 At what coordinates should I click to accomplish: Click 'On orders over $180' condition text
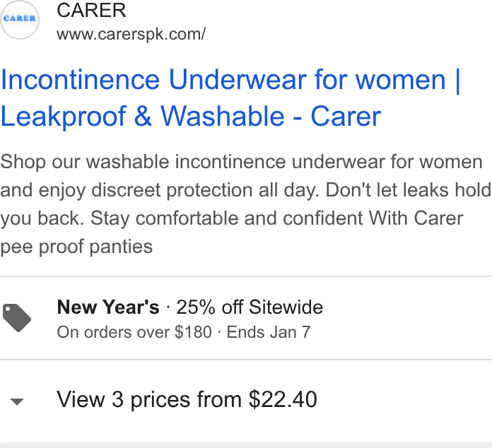coord(134,332)
